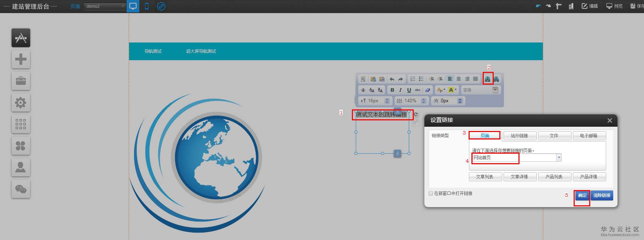
Task: Adjust the 140% line height stepper
Action: pos(423,101)
